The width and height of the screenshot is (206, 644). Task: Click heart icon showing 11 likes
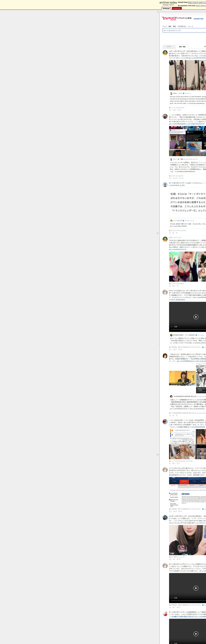[x=177, y=607]
